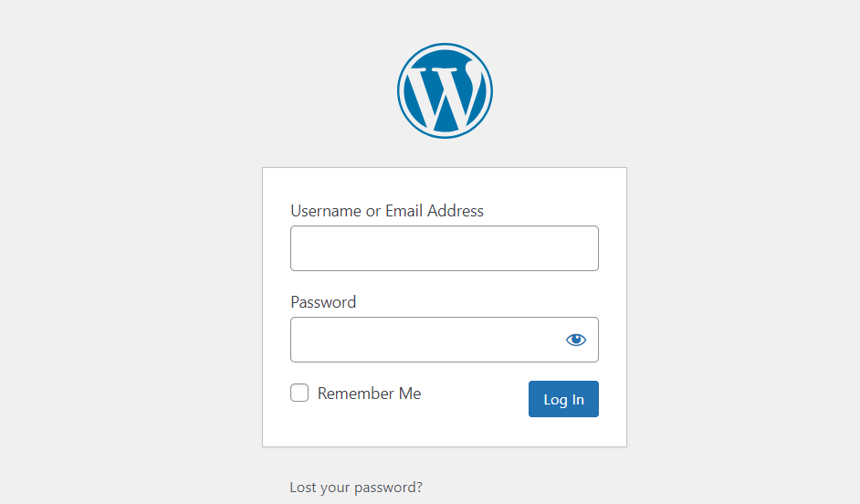860x504 pixels.
Task: Click the Log In button
Action: (563, 399)
